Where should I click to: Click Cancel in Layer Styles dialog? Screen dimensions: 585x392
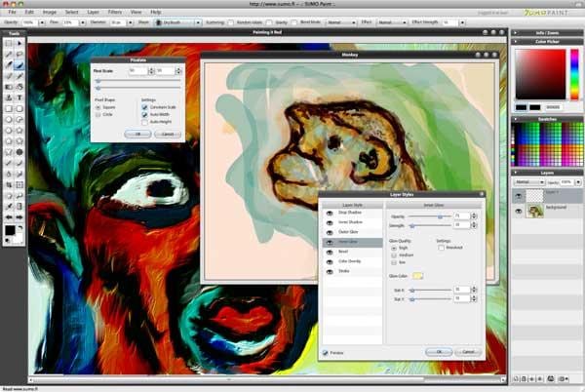click(468, 352)
